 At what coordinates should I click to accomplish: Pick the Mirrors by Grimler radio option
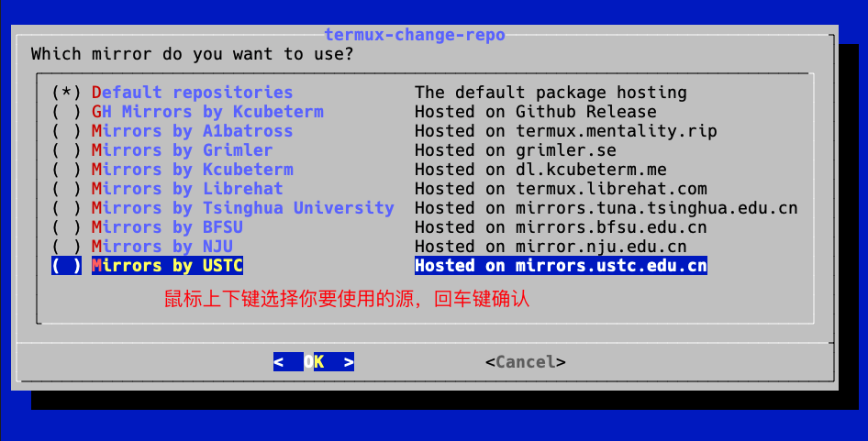tap(66, 150)
